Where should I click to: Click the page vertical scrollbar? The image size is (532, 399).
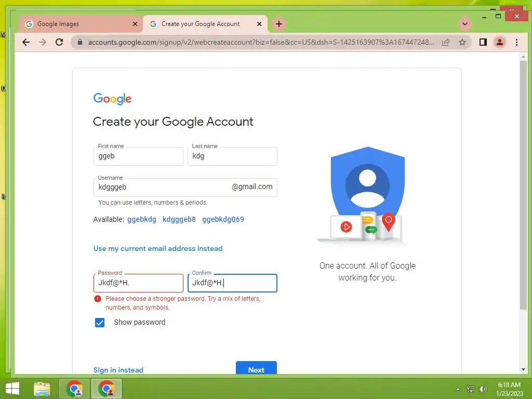pyautogui.click(x=523, y=185)
